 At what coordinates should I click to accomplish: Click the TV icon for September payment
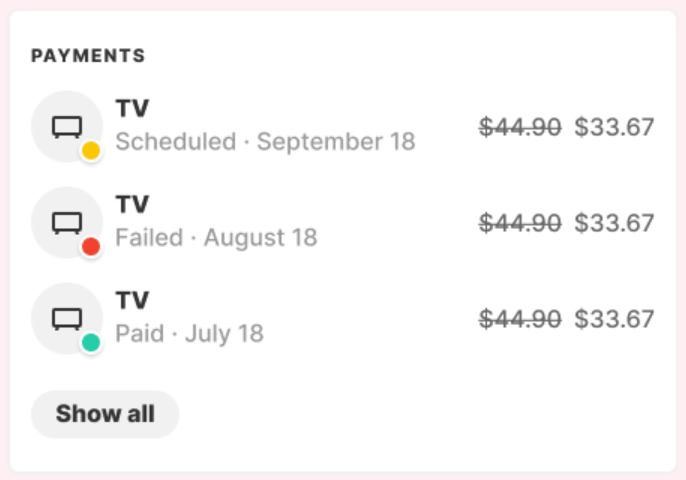click(67, 127)
